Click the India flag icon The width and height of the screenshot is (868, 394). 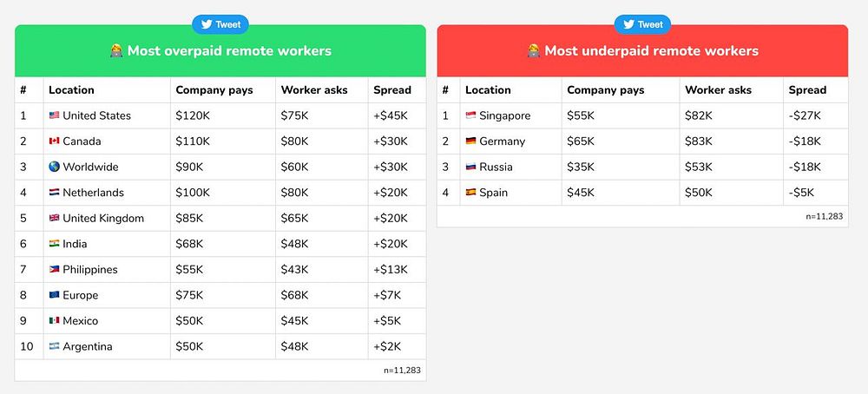coord(54,244)
